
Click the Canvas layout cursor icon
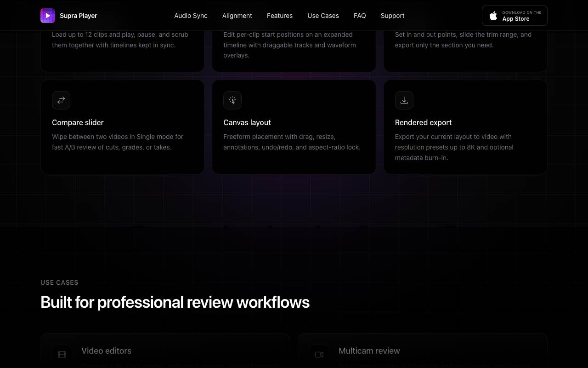[232, 100]
